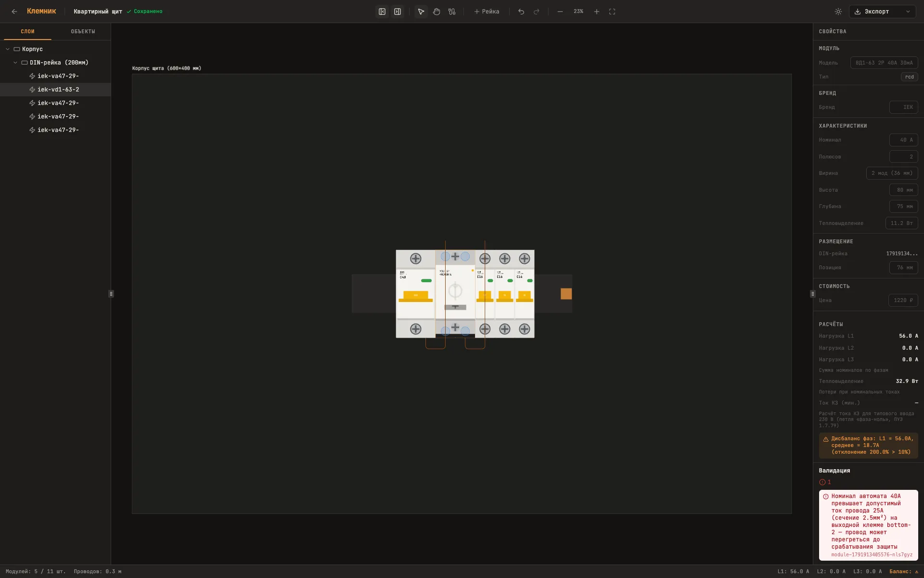Toggle the right panel visibility icon
This screenshot has height=578, width=924.
click(398, 12)
